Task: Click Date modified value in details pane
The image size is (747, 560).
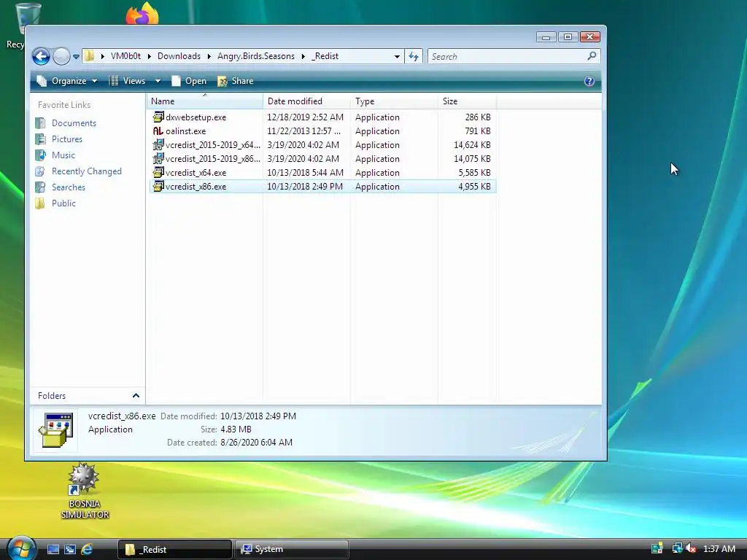Action: [x=258, y=416]
